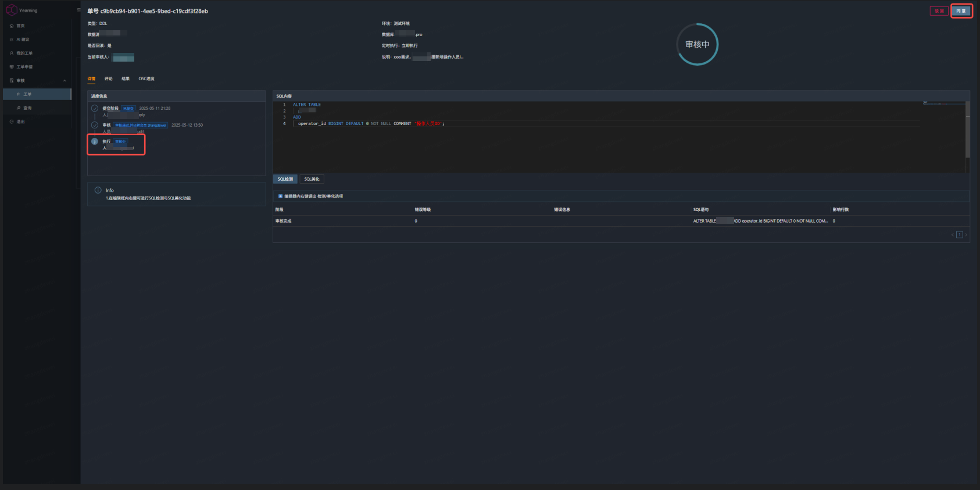Click the 是否回滚: 是 label
Viewport: 980px width, 490px height.
coord(99,45)
